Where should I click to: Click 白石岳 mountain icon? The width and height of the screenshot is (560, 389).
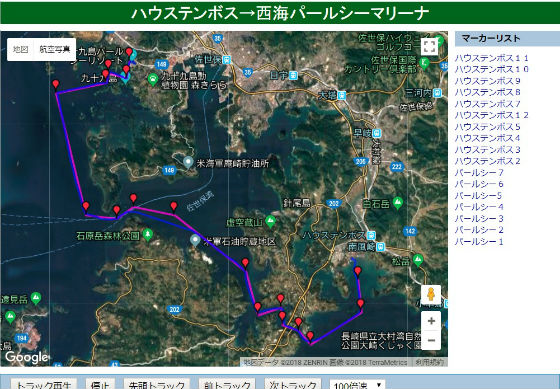coord(398,203)
